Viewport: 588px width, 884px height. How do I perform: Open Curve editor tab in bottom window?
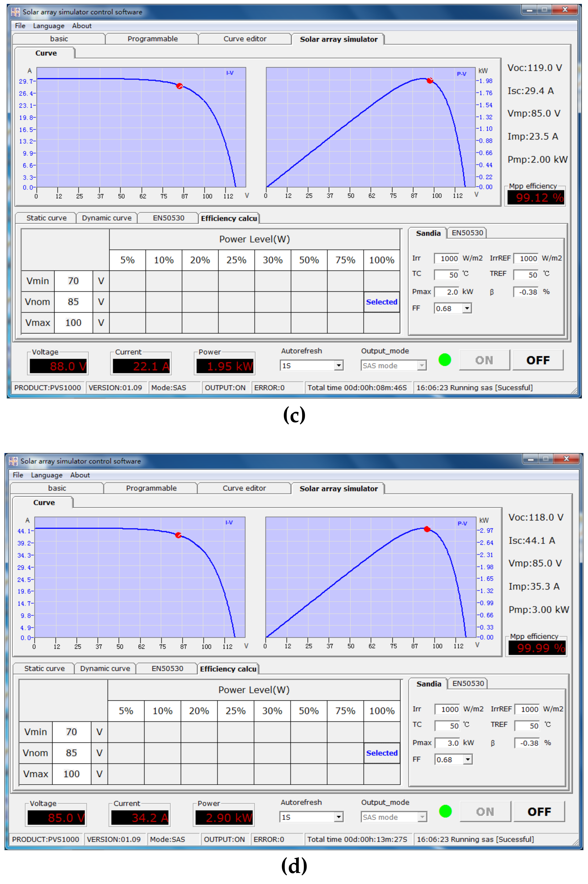click(x=244, y=488)
